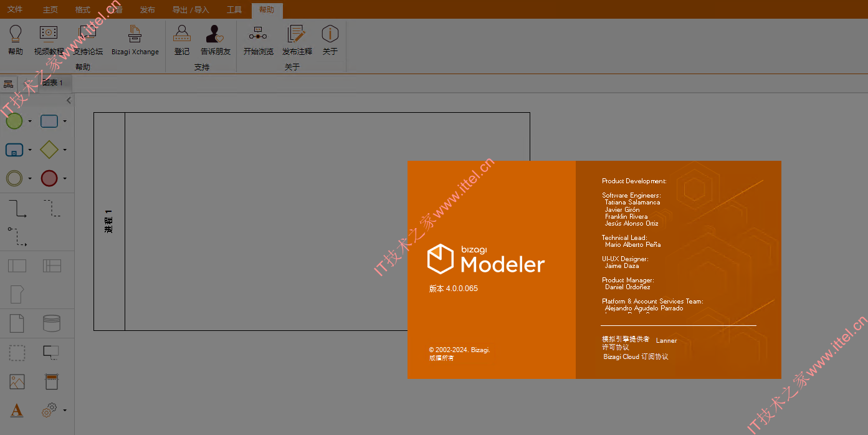Expand intermediate event type dropdown arrow

point(30,179)
